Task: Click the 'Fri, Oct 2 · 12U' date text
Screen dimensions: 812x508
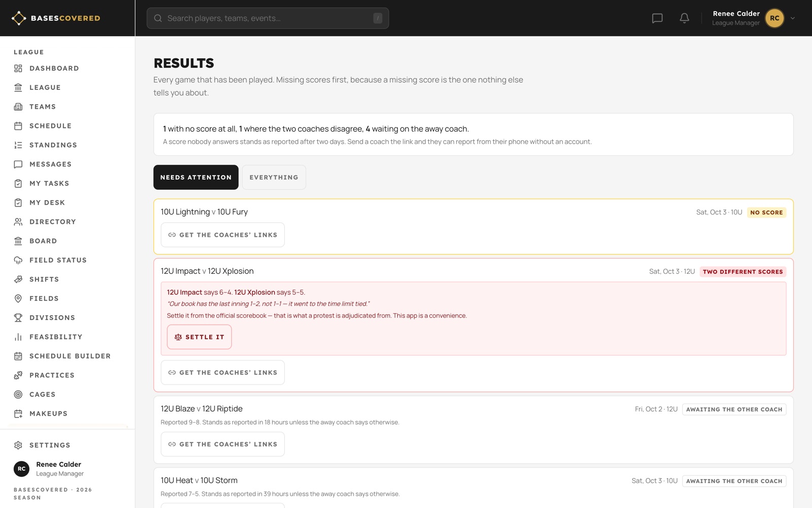Action: (x=656, y=409)
